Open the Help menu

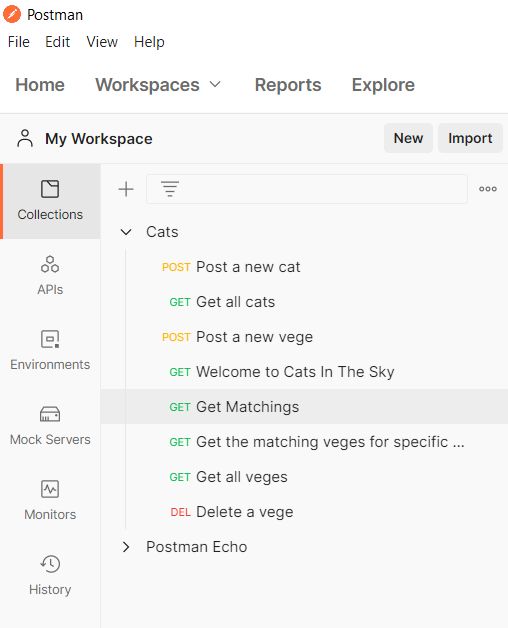point(149,42)
